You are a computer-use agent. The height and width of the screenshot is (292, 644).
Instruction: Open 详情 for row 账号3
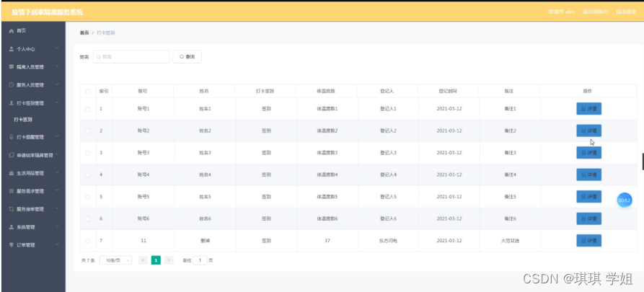point(588,153)
